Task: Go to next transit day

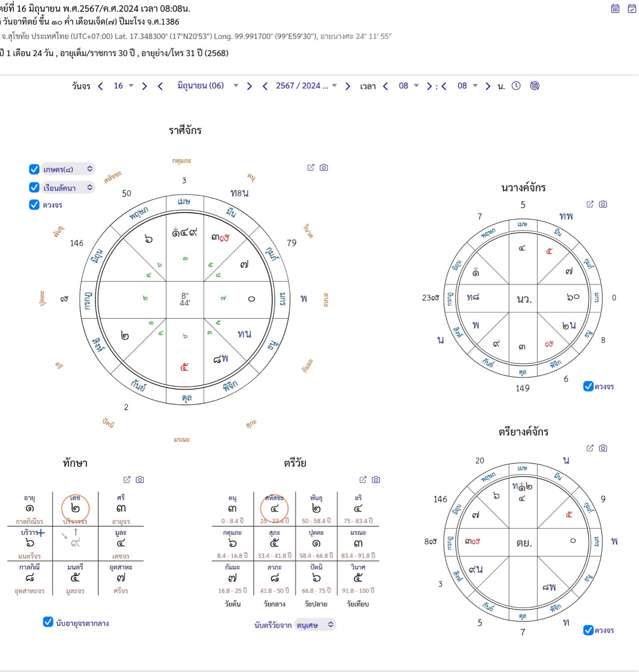Action: pyautogui.click(x=144, y=86)
